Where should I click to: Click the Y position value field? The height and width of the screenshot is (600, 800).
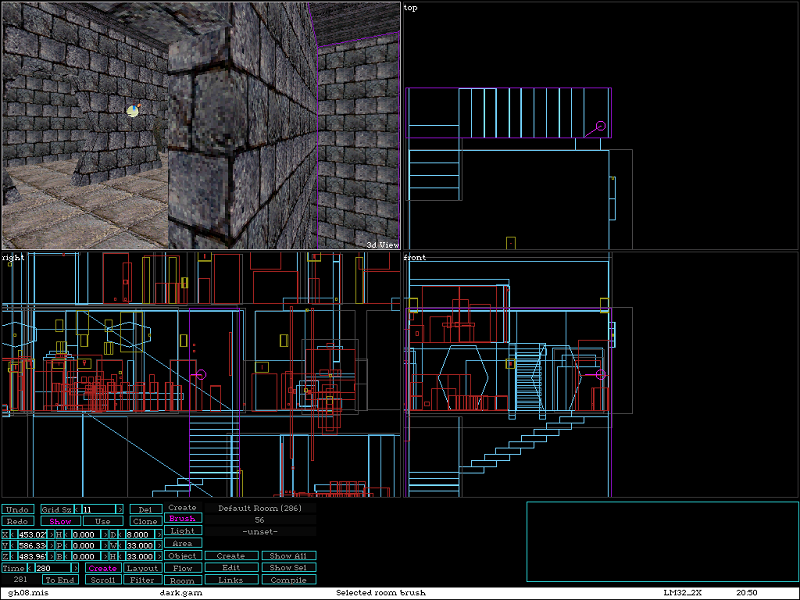33,546
